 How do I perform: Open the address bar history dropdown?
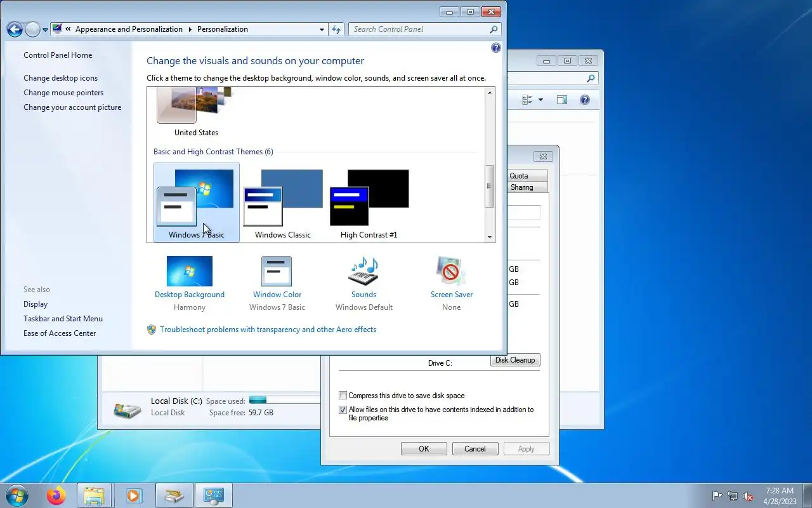(x=322, y=29)
